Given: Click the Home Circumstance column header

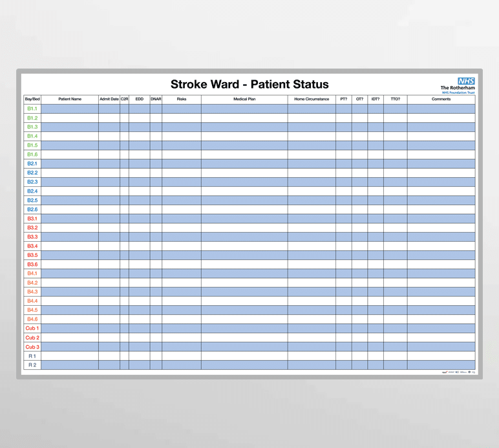Looking at the screenshot, I should [x=312, y=100].
